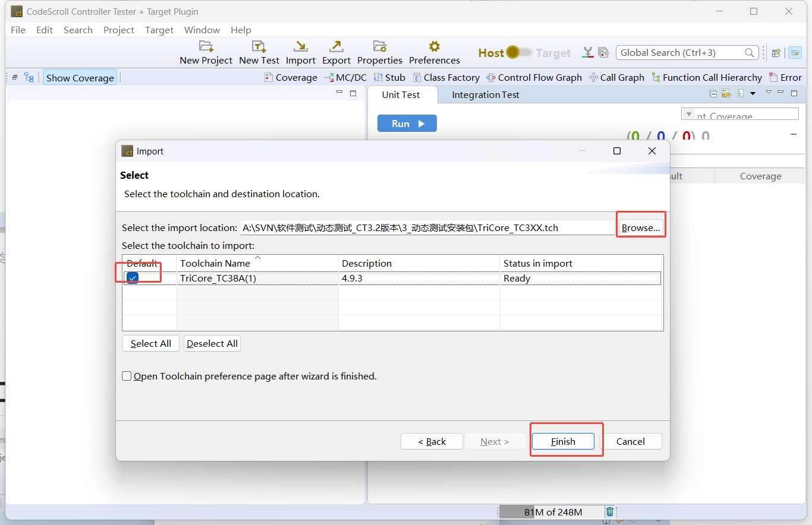The height and width of the screenshot is (525, 812).
Task: Click the Finish button
Action: tap(562, 441)
